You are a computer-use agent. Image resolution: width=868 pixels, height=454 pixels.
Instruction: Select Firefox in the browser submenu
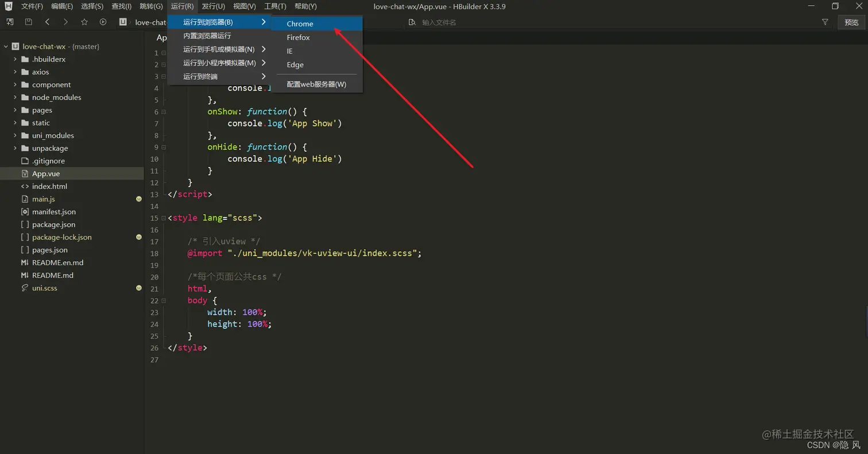[x=317, y=37]
